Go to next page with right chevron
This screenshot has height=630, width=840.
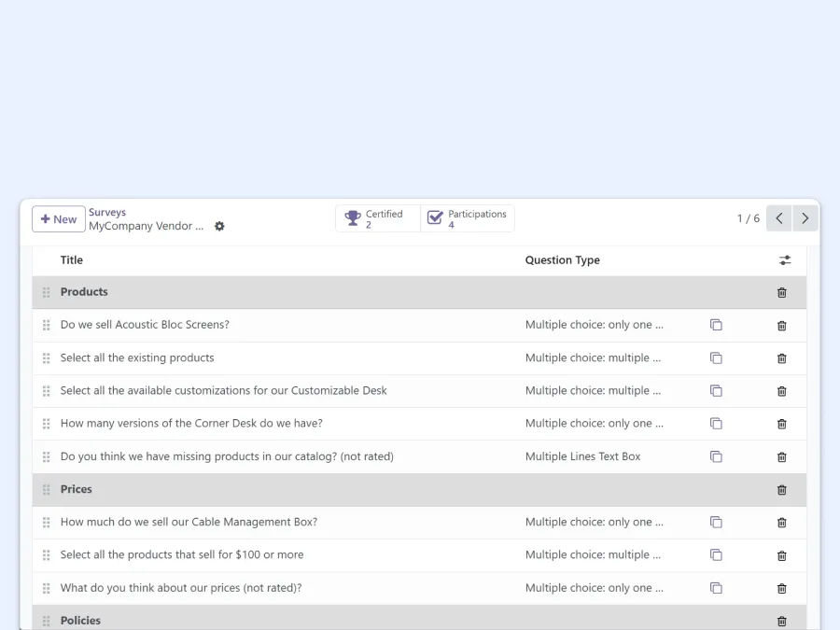pyautogui.click(x=805, y=217)
